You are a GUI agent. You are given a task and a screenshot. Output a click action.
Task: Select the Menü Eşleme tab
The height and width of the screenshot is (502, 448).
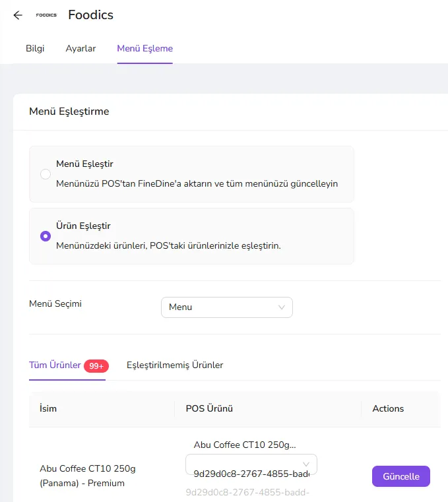[x=144, y=48]
